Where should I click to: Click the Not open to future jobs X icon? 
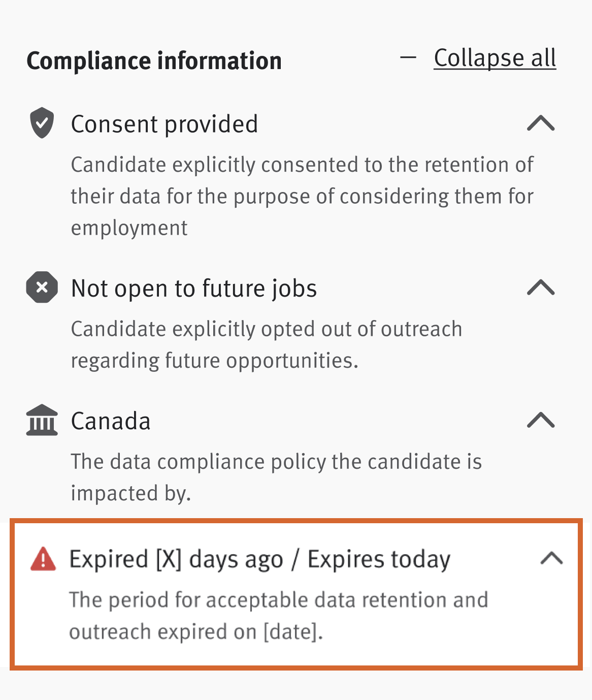coord(42,287)
